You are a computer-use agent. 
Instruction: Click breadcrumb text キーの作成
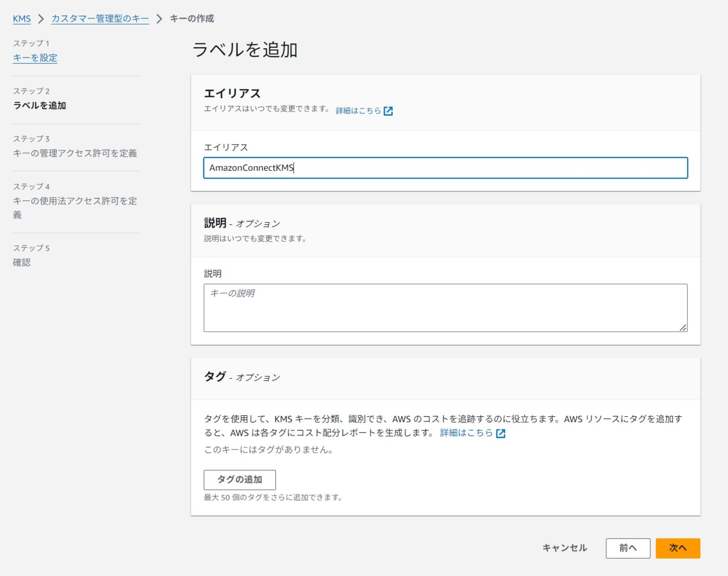tap(192, 19)
